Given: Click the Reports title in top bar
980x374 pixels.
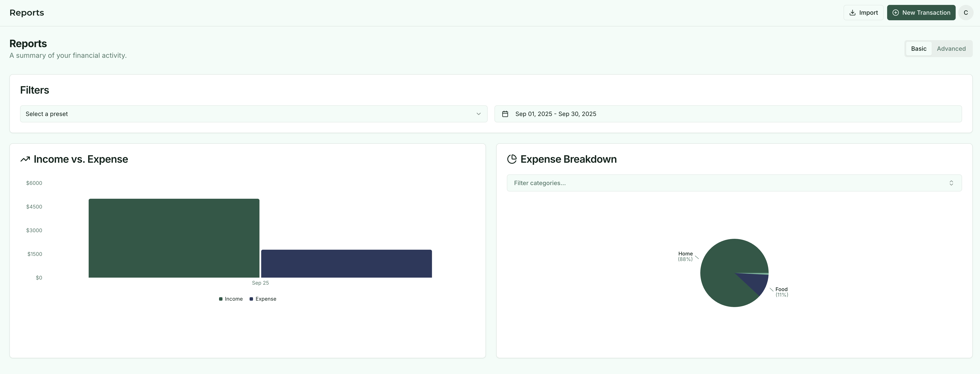Looking at the screenshot, I should pos(27,13).
